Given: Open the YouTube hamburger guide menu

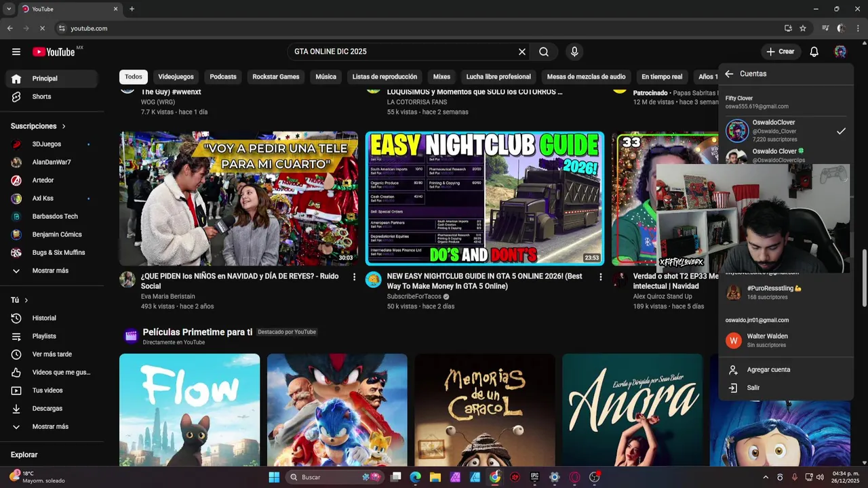Looking at the screenshot, I should [16, 52].
